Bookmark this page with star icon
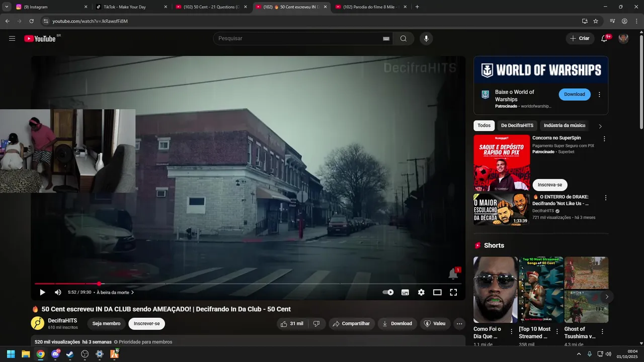The height and width of the screenshot is (362, 644). click(596, 21)
